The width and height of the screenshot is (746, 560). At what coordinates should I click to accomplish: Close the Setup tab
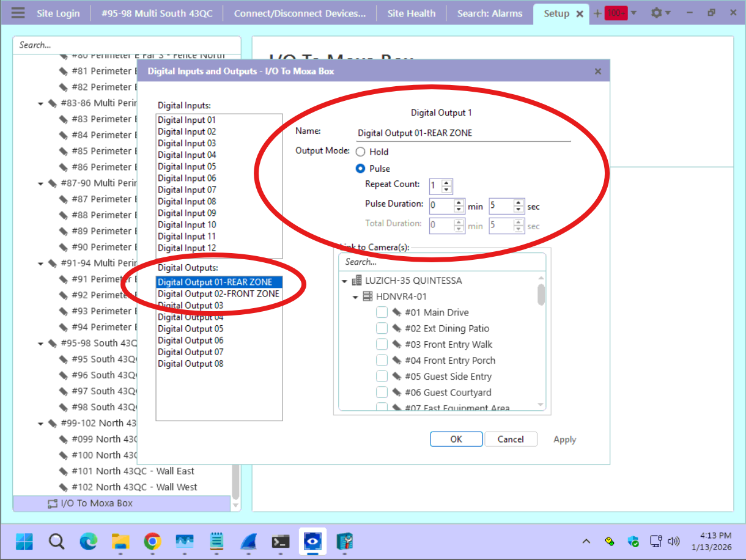pos(580,13)
